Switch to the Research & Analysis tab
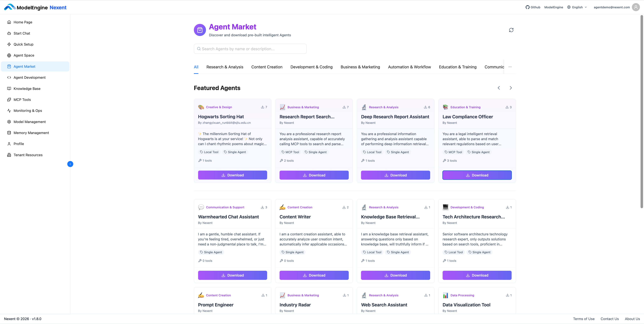This screenshot has width=644, height=324. [225, 67]
